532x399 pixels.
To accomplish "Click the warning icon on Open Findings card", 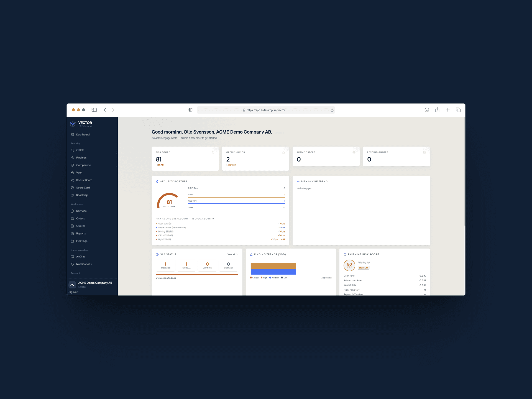I will [x=283, y=152].
